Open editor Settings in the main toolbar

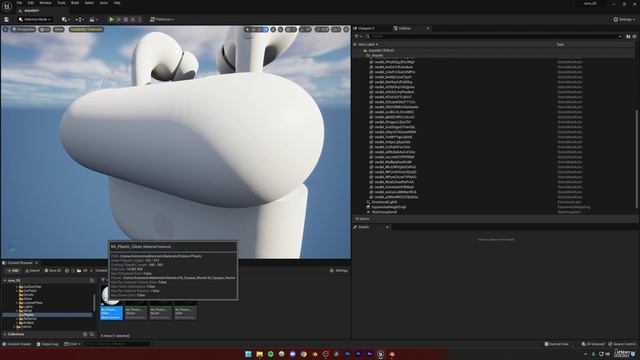[x=624, y=20]
